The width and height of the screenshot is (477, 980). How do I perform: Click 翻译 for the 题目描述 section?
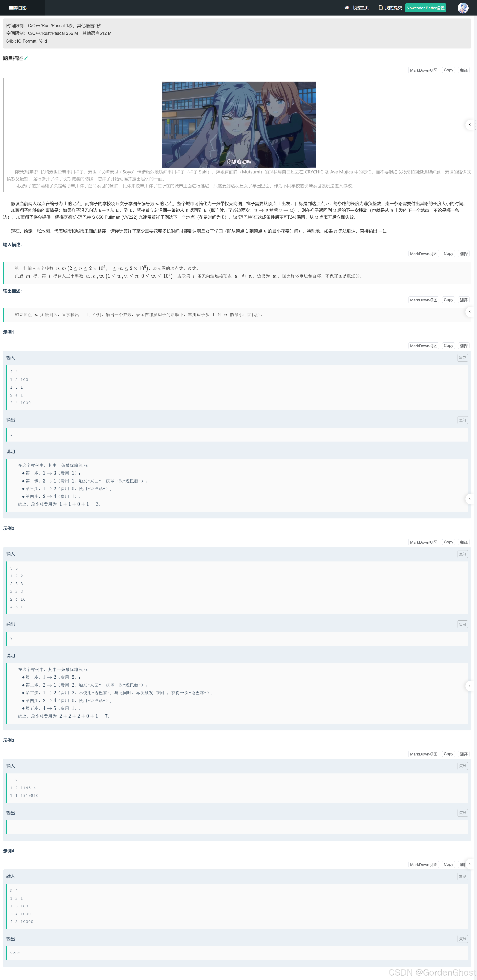click(x=463, y=70)
